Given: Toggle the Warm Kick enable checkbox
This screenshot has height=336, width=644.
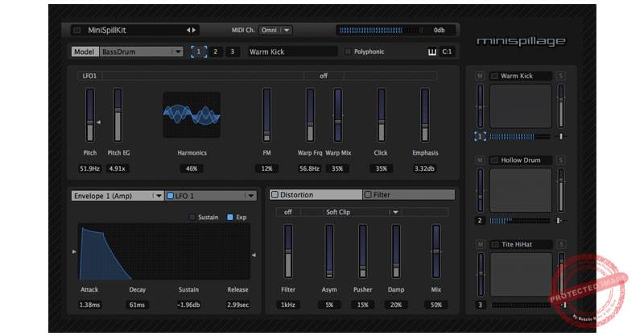Looking at the screenshot, I should pyautogui.click(x=494, y=76).
